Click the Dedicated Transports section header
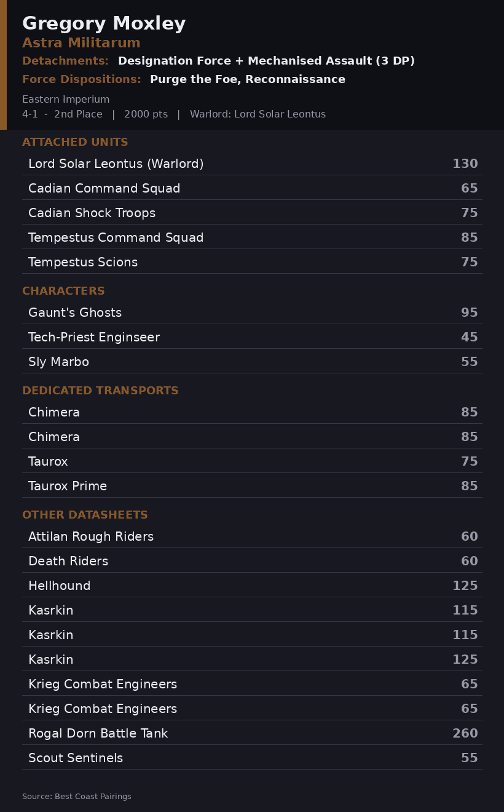The image size is (504, 812). pos(100,391)
